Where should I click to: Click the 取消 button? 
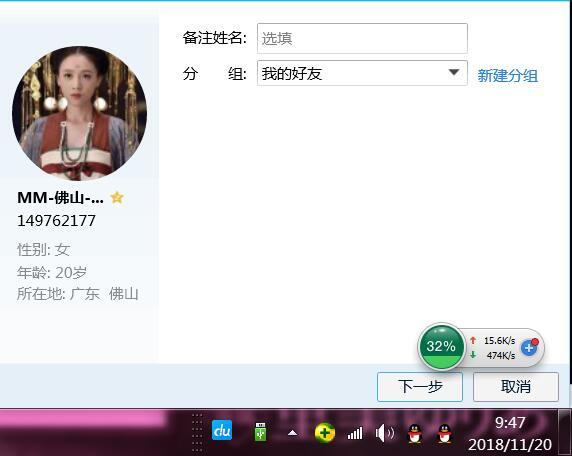pyautogui.click(x=516, y=387)
